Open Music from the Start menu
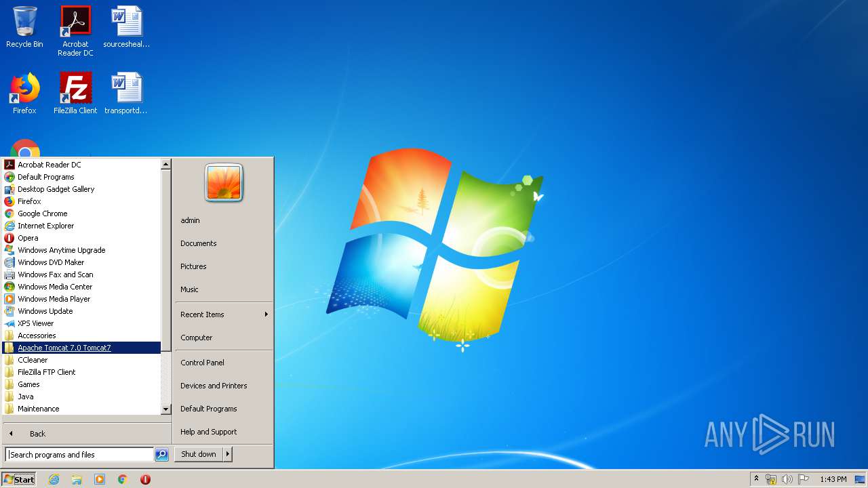Screen dimensions: 868x488 224,289
